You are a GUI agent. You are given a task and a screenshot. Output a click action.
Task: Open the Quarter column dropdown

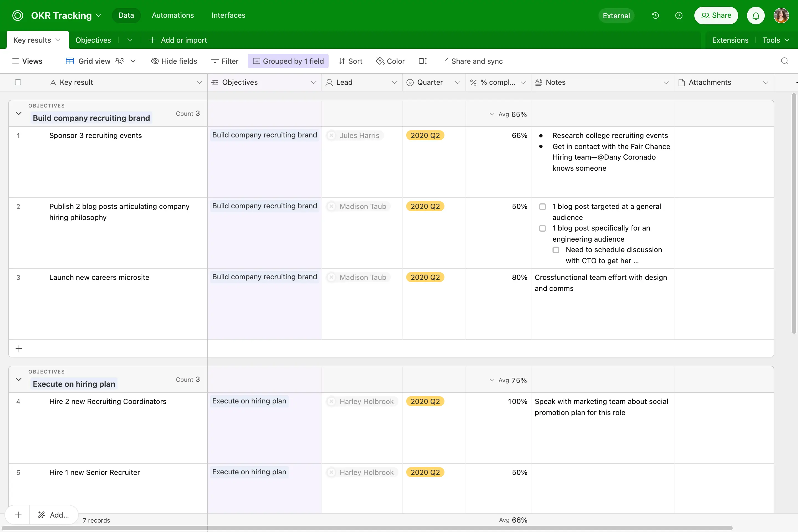pyautogui.click(x=457, y=82)
